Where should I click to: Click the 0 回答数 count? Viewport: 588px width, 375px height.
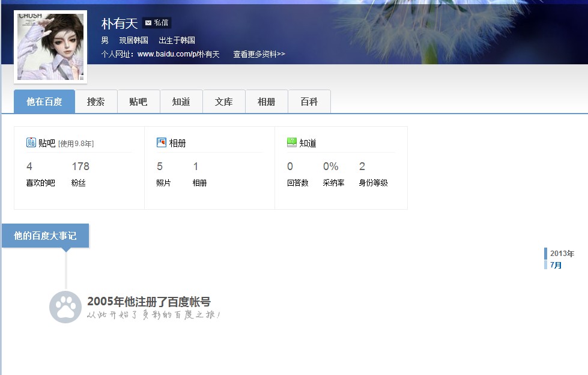[x=290, y=166]
